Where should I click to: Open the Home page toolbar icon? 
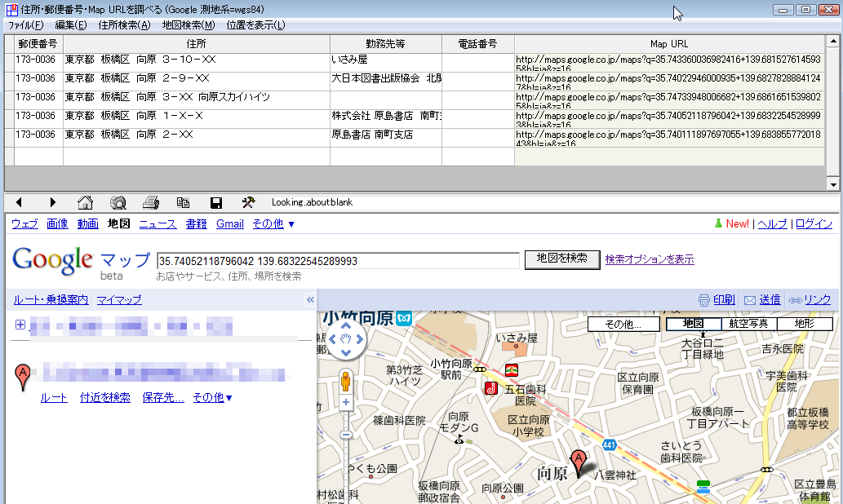pos(85,202)
